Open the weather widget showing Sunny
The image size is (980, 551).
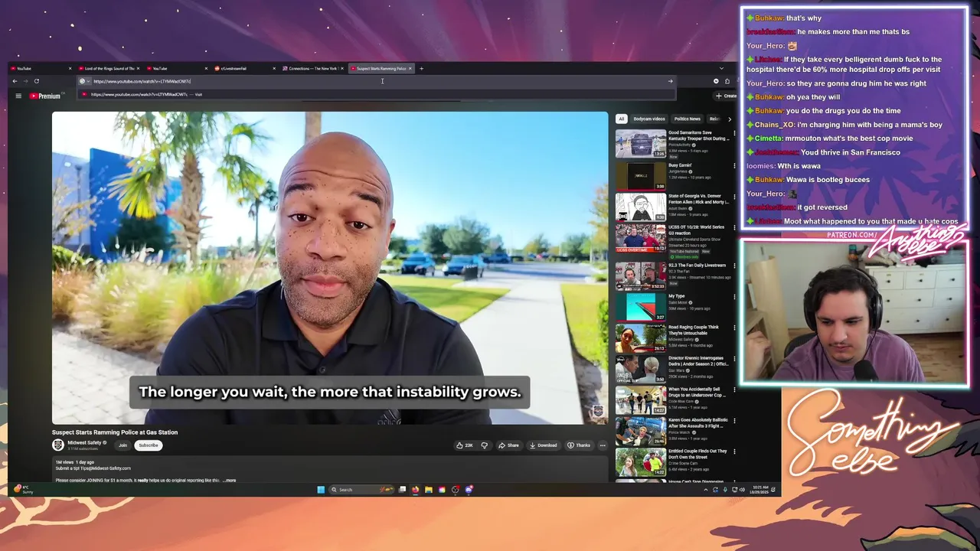tap(23, 490)
